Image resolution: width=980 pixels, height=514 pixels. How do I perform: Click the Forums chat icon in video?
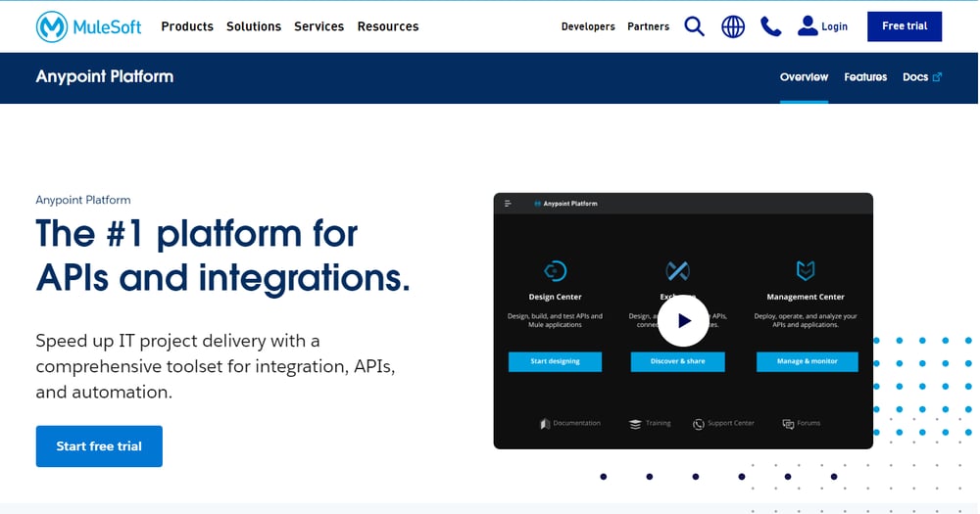click(788, 424)
